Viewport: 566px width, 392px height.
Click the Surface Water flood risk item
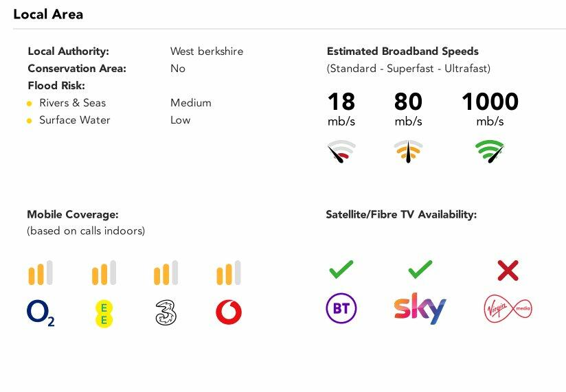pyautogui.click(x=74, y=120)
